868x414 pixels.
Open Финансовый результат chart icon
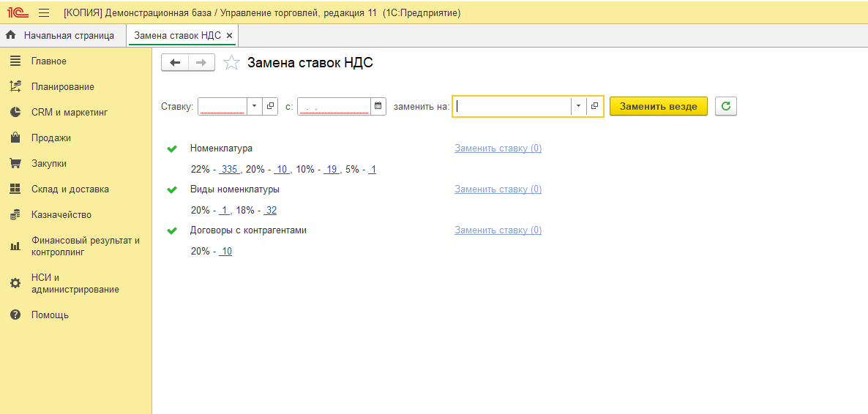click(15, 246)
